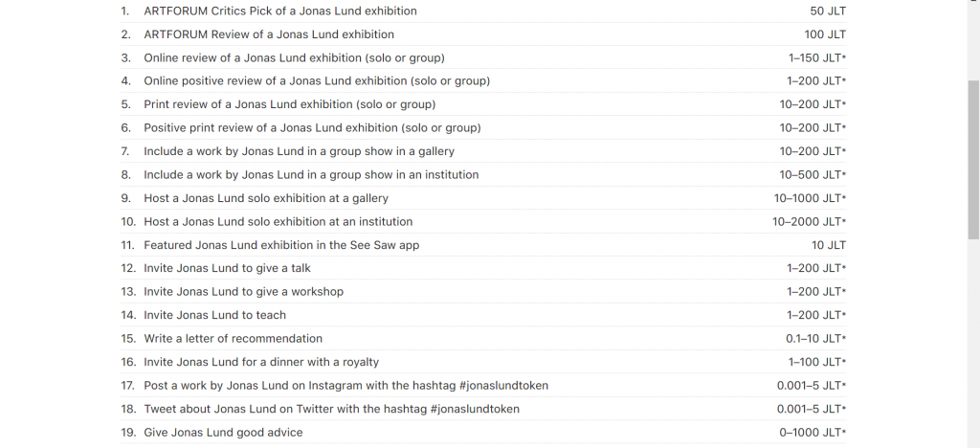Click group show in a gallery item

click(x=483, y=151)
